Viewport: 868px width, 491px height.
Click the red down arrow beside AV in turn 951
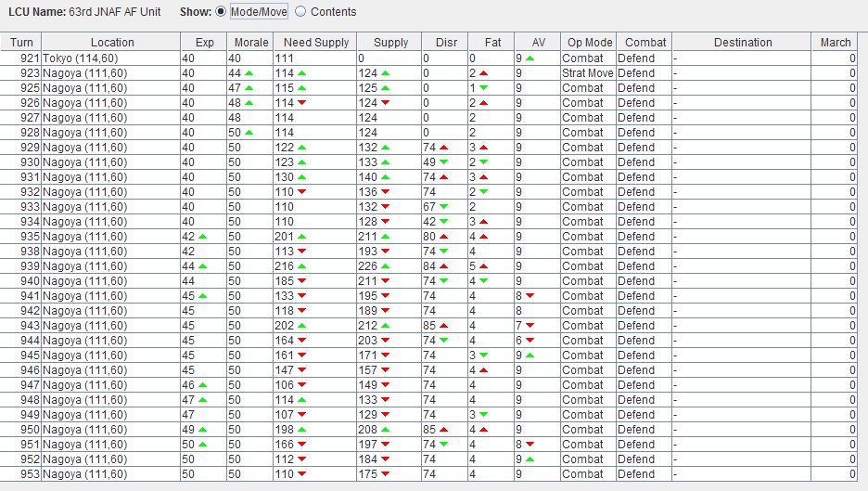pyautogui.click(x=530, y=445)
